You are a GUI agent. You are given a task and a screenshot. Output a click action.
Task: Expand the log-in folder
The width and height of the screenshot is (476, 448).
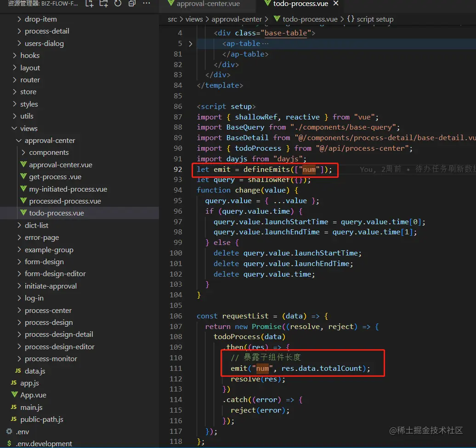pos(34,298)
